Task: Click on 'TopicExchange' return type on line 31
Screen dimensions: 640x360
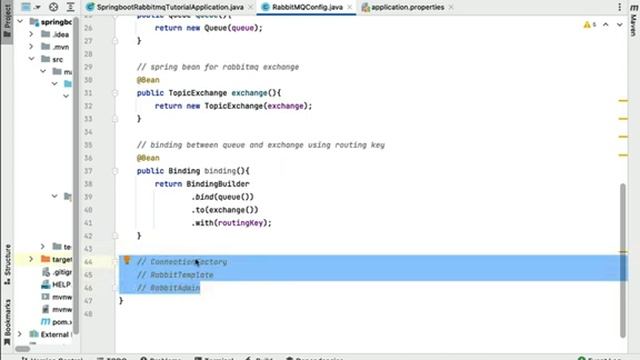Action: coord(198,93)
